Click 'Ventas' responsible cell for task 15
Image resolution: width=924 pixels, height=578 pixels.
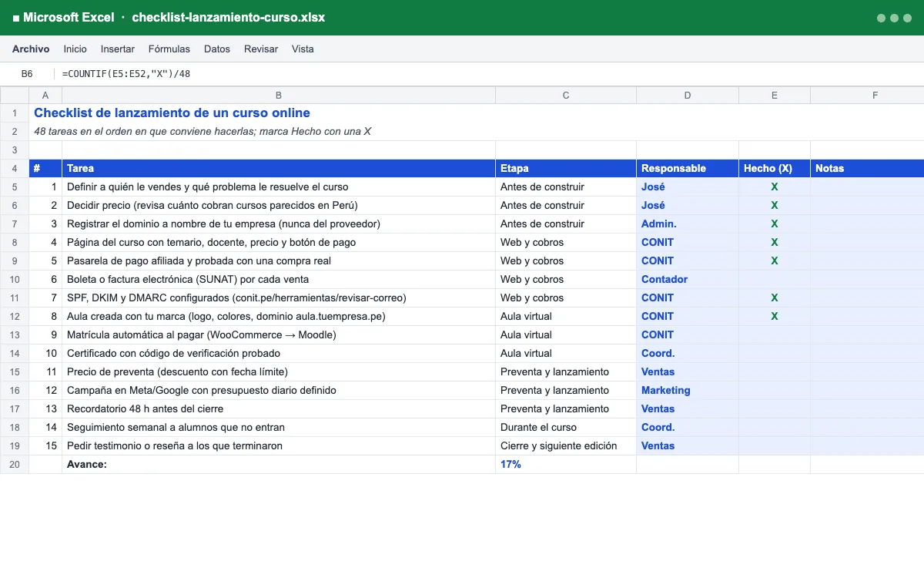click(x=688, y=445)
